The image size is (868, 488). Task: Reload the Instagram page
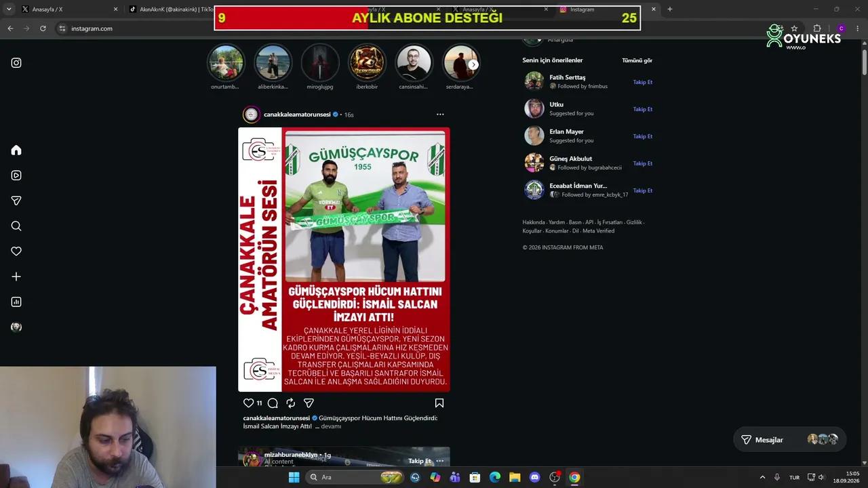point(43,28)
